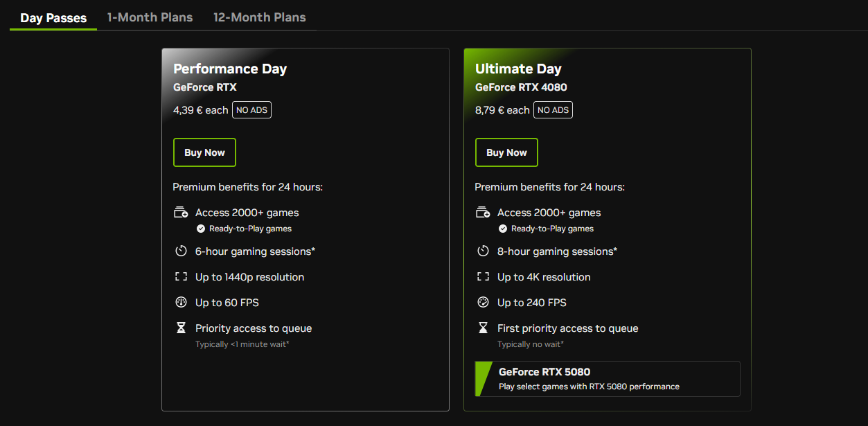Click the timer icon beside 6-hour gaming sessions

(181, 251)
